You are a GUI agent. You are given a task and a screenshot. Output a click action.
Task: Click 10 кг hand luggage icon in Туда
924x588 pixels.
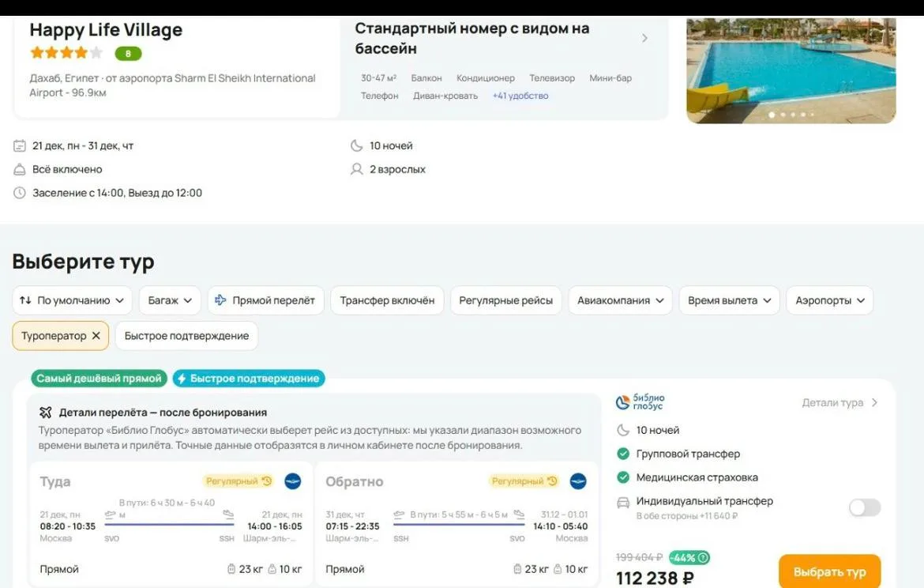[272, 569]
